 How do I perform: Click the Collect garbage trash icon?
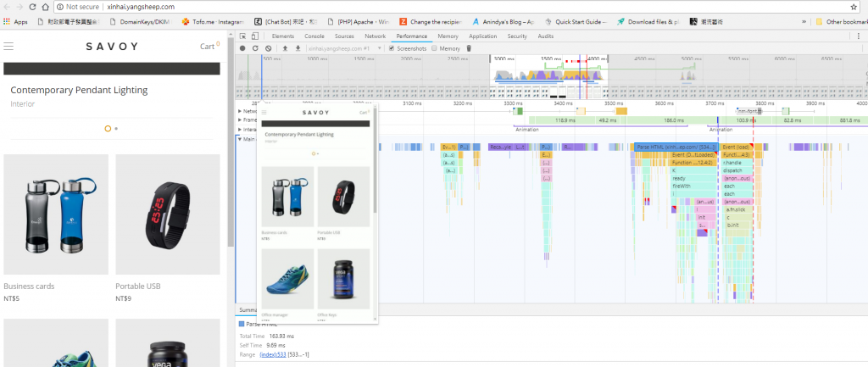pyautogui.click(x=469, y=48)
